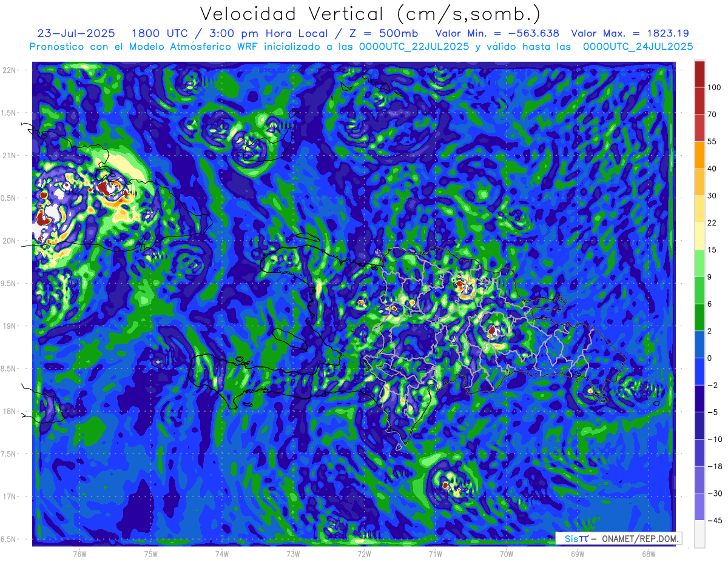Select the orange colorbar segment between 40 and 55
Screen dimensions: 728x562
[699, 155]
